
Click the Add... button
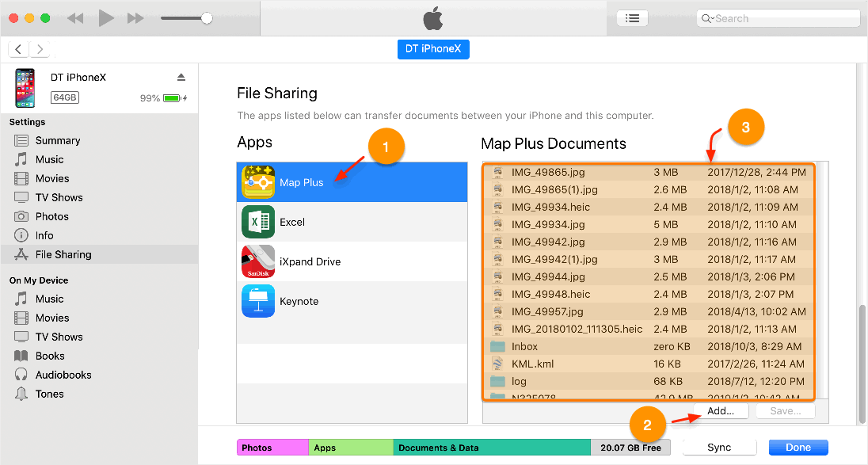(x=721, y=411)
